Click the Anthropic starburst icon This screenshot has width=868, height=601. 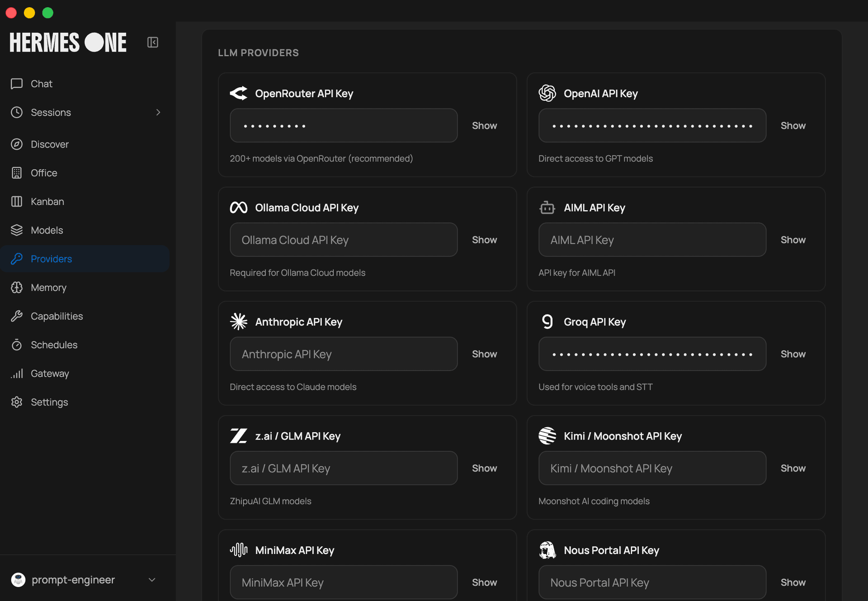[239, 322]
